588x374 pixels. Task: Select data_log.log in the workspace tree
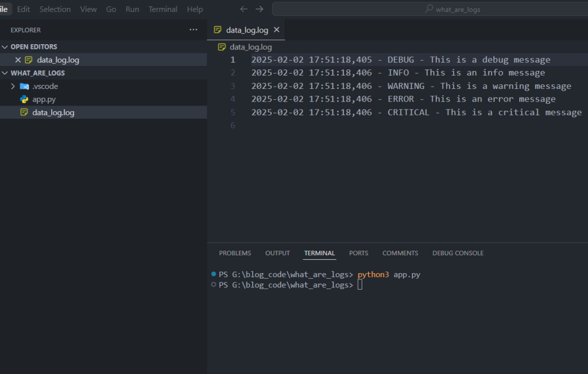pos(53,112)
